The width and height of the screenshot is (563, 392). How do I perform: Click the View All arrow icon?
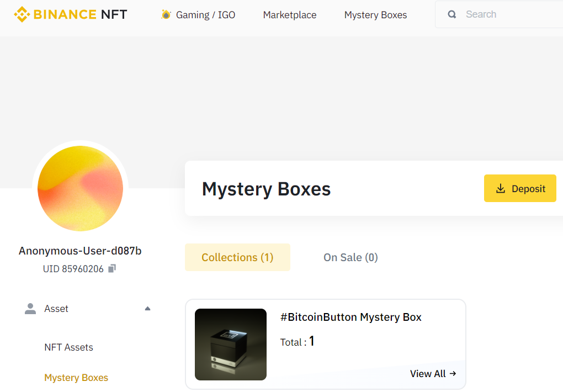click(x=453, y=374)
